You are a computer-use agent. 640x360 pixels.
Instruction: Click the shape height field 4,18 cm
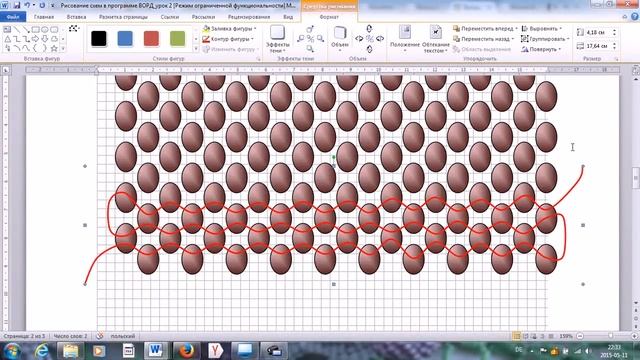[598, 32]
